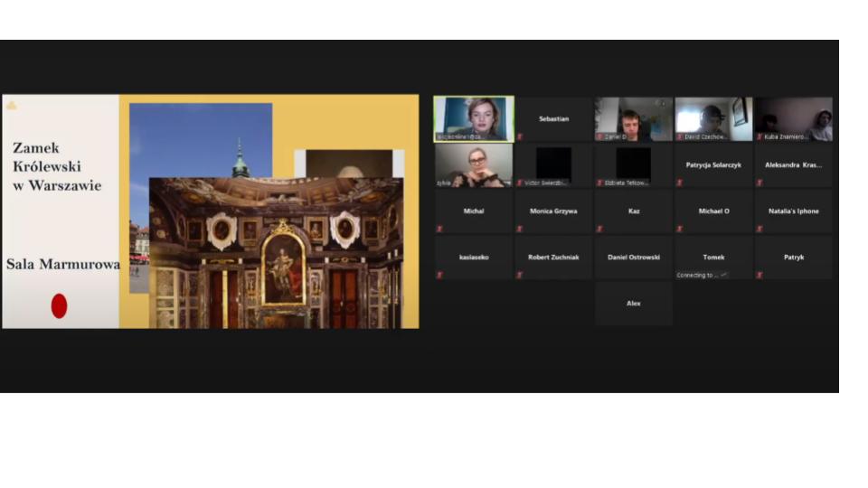Click muted mic icon on Sebastian's tile
868x488 pixels.
(519, 136)
